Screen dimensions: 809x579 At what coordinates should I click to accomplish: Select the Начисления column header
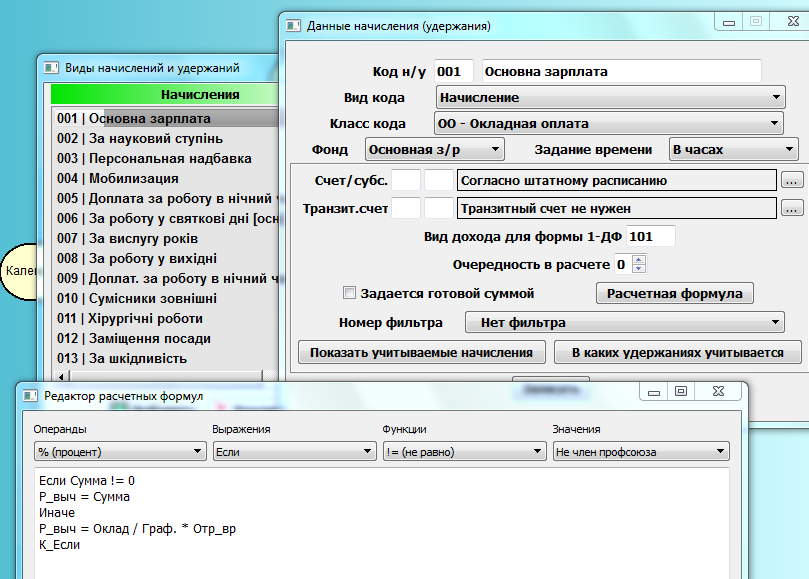(160, 95)
